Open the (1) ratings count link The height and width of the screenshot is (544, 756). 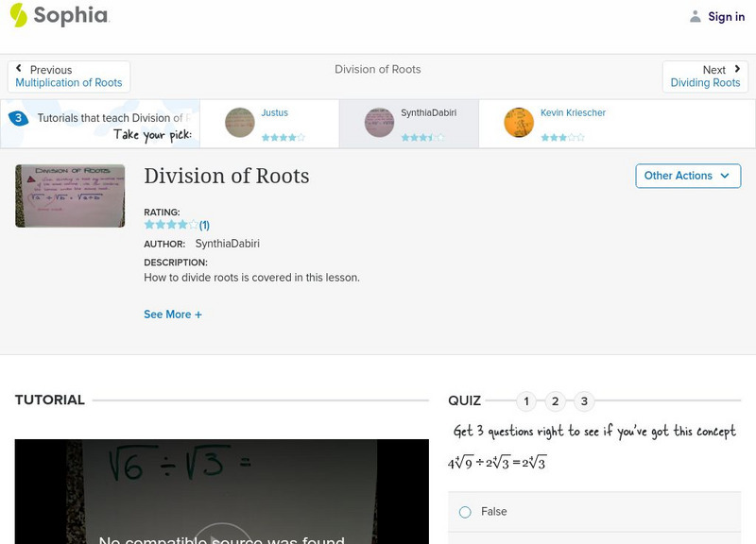[x=205, y=225]
